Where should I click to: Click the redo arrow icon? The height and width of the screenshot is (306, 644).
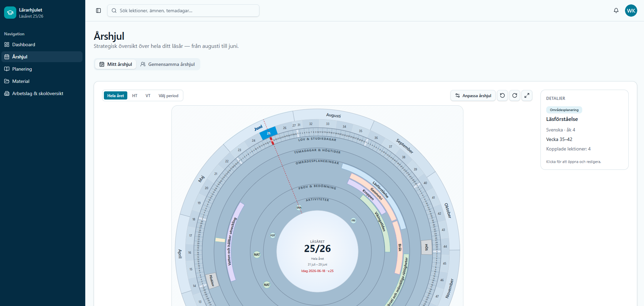(x=515, y=95)
